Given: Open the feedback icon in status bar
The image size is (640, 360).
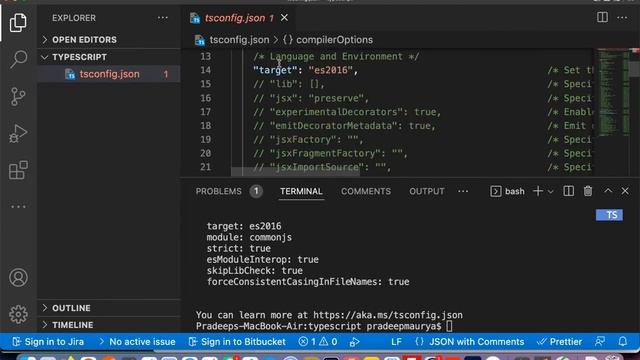Looking at the screenshot, I should (x=600, y=342).
